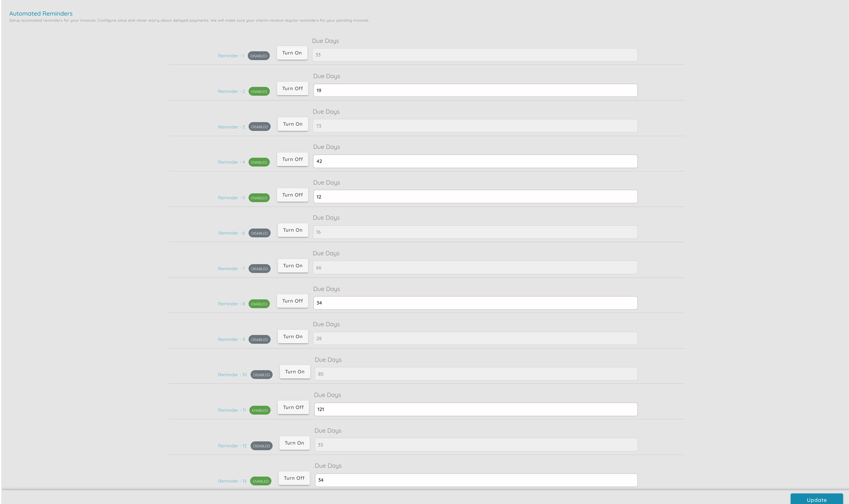849x504 pixels.
Task: Enable Reminder - 6
Action: (x=292, y=230)
